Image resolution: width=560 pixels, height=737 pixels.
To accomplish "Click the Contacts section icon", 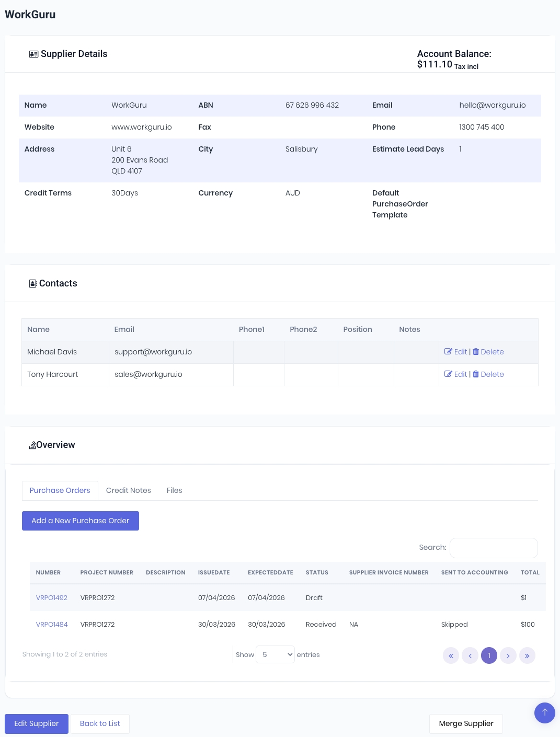I will pos(32,284).
